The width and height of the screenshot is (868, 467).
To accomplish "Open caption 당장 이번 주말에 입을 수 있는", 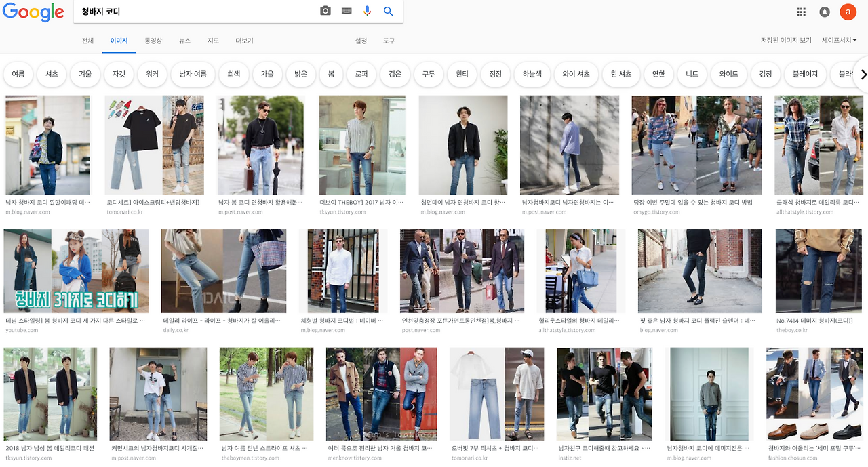I will tap(693, 202).
